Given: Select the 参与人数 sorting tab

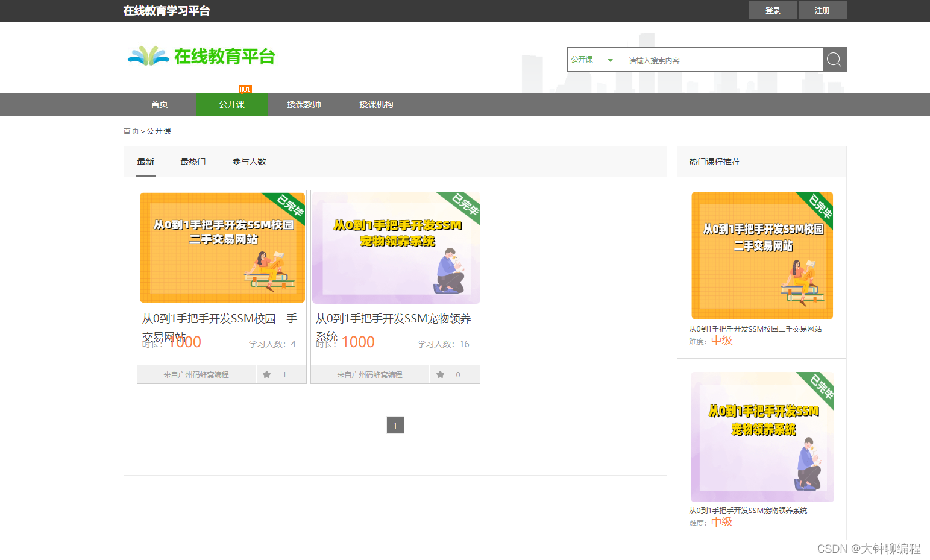Looking at the screenshot, I should [249, 161].
